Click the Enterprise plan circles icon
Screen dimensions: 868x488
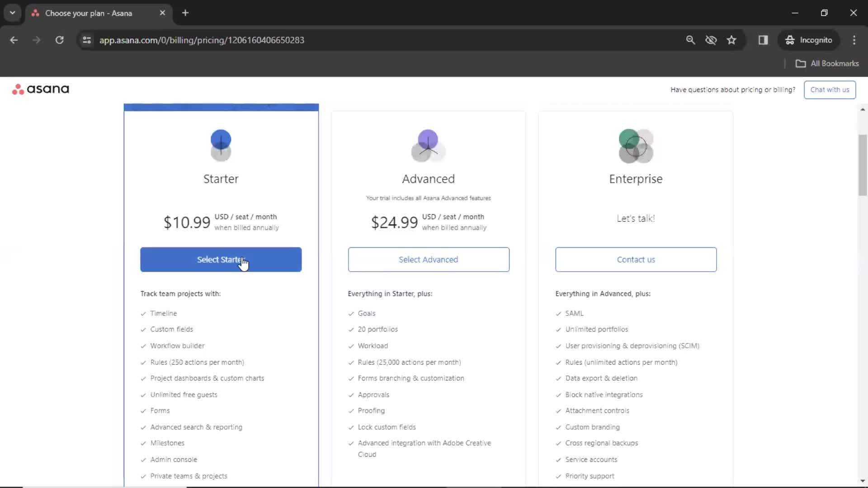coord(636,146)
